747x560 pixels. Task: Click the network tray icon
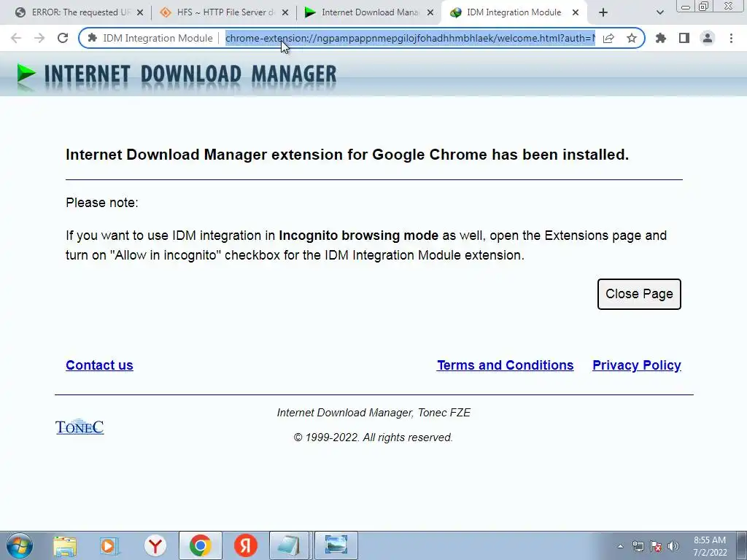(x=638, y=546)
